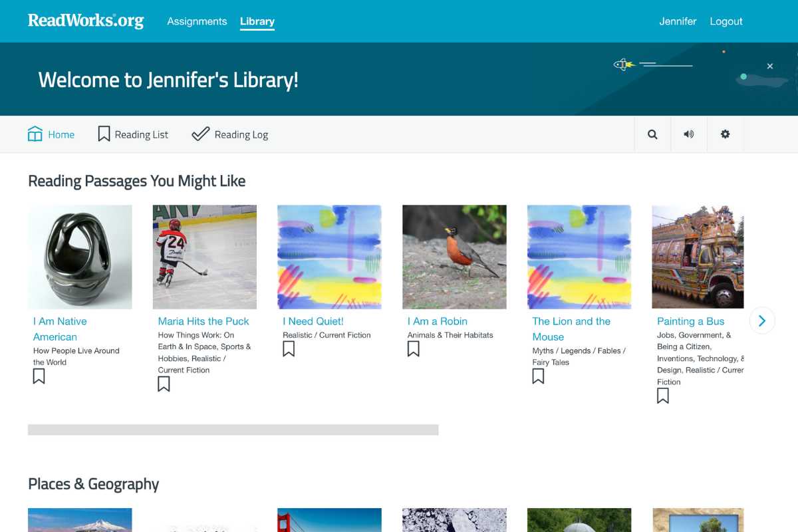
Task: Click the rocket illustration in banner
Action: (624, 65)
